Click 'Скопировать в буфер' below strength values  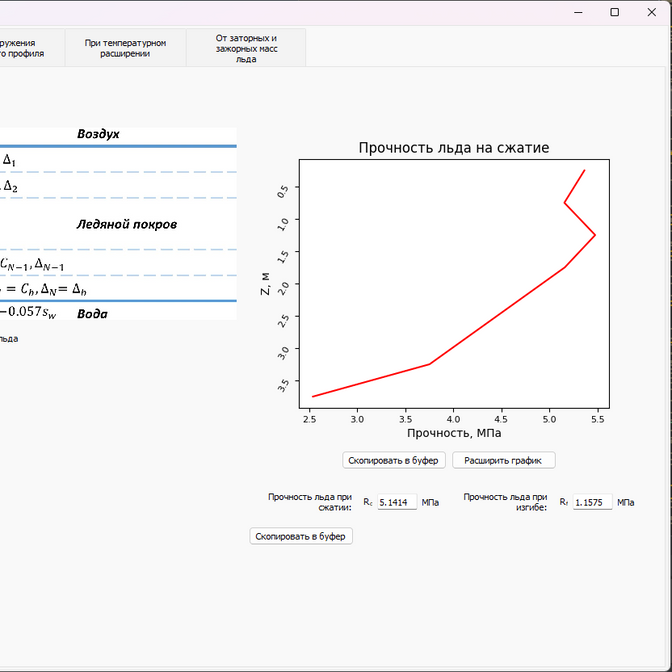[301, 536]
